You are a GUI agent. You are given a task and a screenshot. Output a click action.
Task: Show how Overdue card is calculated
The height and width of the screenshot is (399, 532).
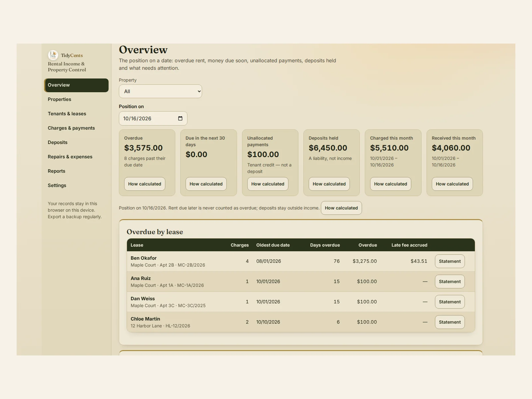coord(145,184)
